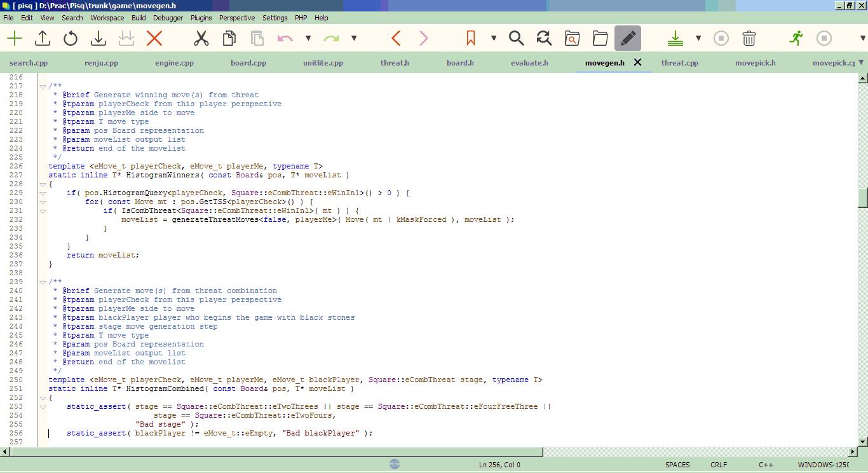
Task: Open the Perspective menu
Action: click(237, 18)
